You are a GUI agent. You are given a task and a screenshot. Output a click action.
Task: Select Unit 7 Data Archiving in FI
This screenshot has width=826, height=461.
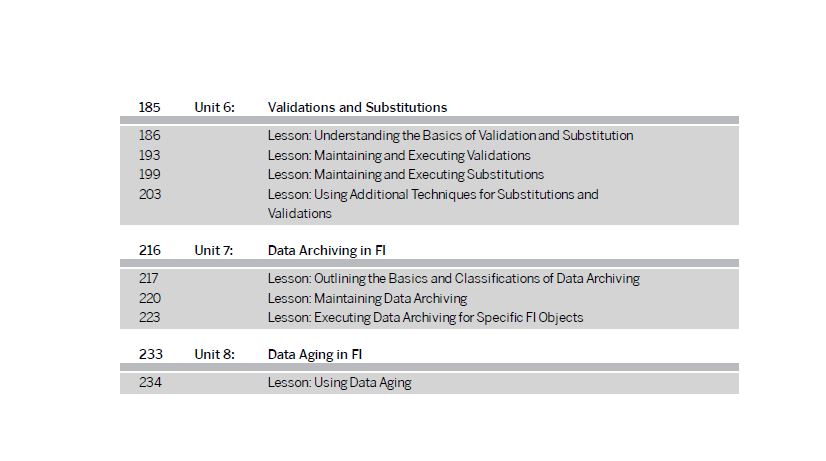(x=327, y=250)
